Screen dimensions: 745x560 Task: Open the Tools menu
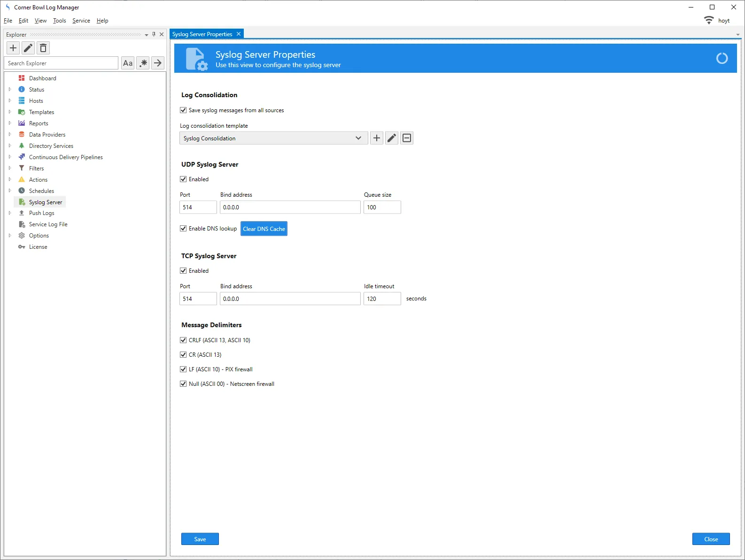(59, 21)
